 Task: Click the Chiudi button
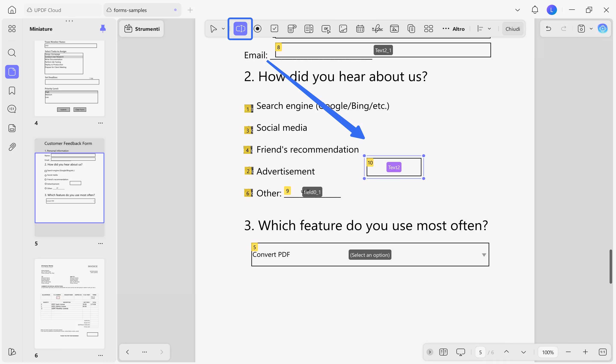coord(512,29)
